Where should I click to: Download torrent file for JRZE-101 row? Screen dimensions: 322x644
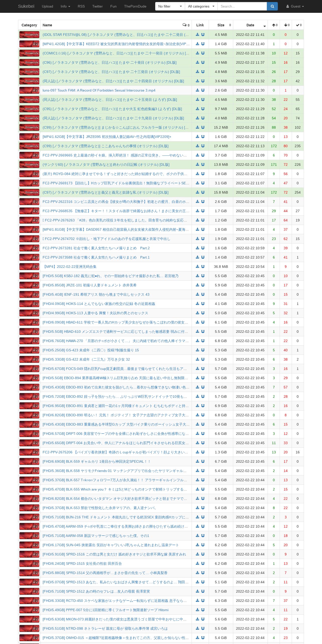tap(198, 285)
